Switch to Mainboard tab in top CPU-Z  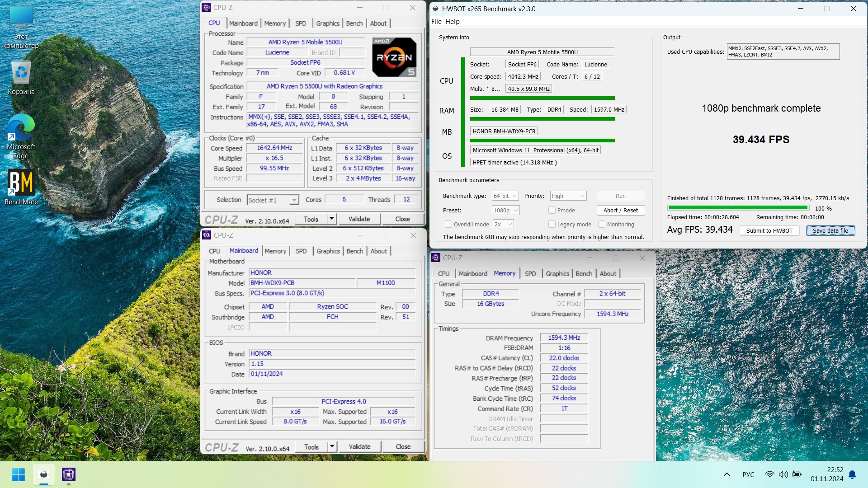(243, 23)
